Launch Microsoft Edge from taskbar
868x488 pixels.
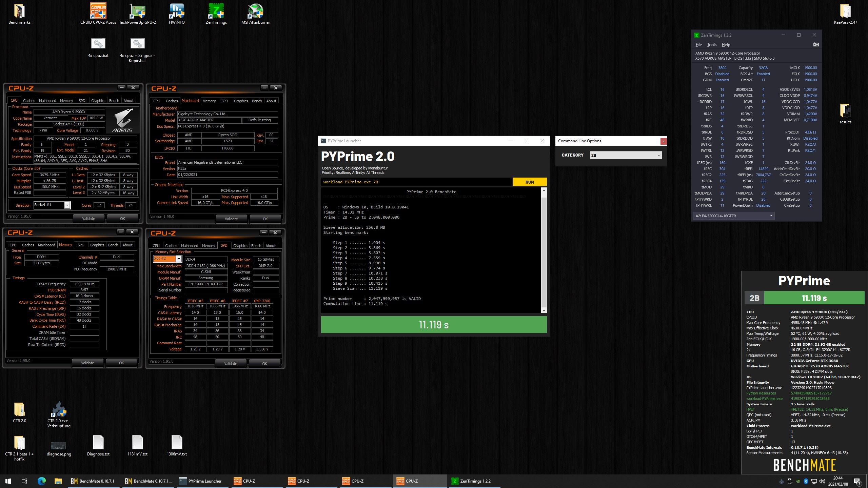pyautogui.click(x=41, y=481)
